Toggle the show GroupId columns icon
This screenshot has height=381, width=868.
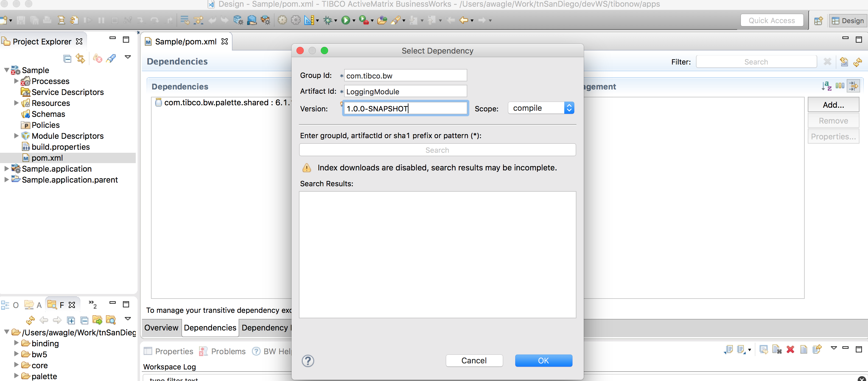click(840, 86)
